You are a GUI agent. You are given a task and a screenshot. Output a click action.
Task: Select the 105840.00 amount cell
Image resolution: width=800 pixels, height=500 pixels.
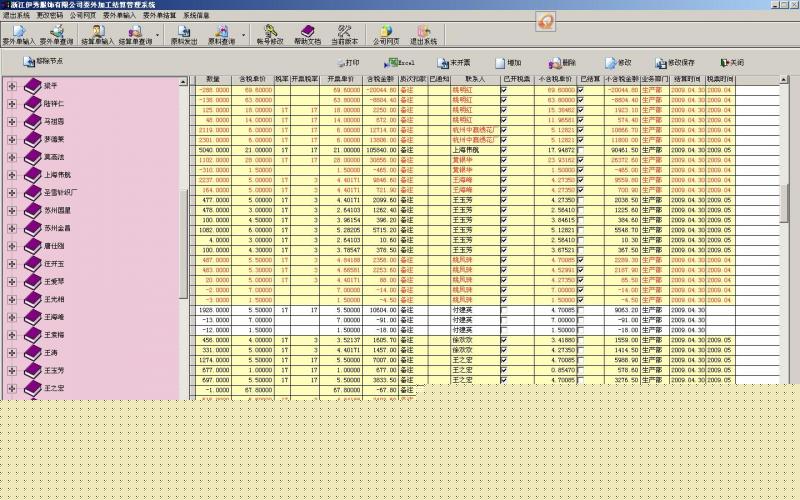tap(381, 150)
